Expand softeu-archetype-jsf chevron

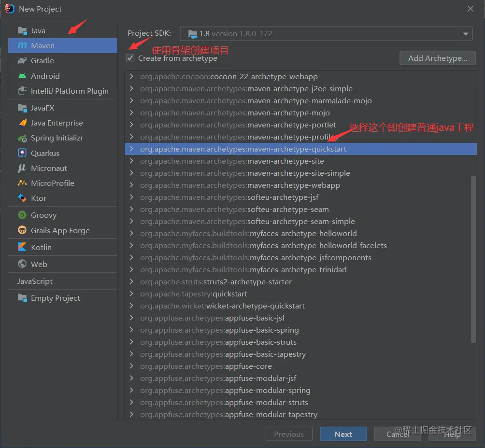pyautogui.click(x=131, y=197)
